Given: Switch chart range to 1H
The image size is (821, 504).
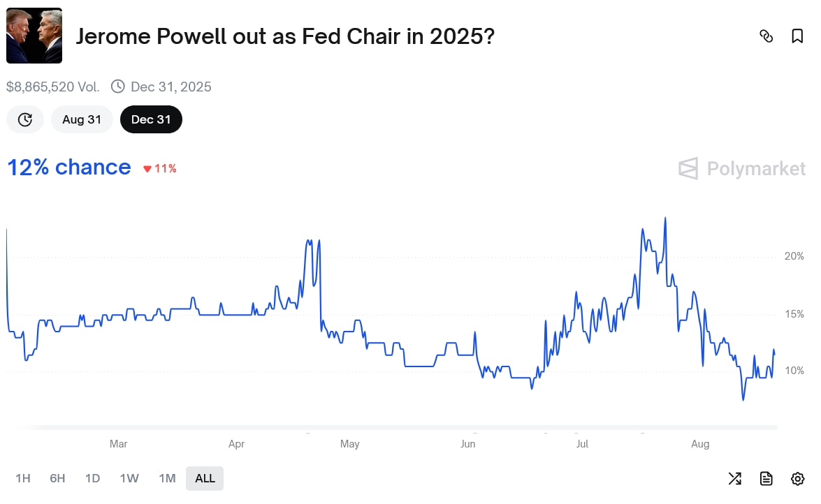Looking at the screenshot, I should click(23, 478).
